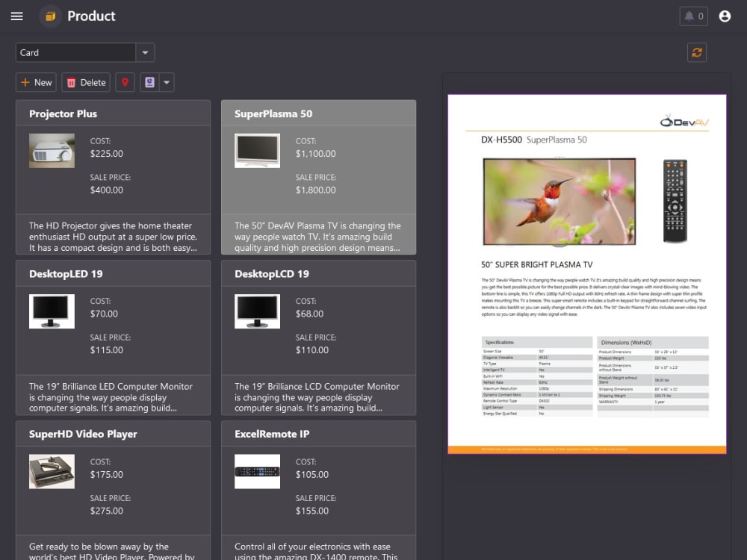Click the Product box icon in header

coord(51,16)
